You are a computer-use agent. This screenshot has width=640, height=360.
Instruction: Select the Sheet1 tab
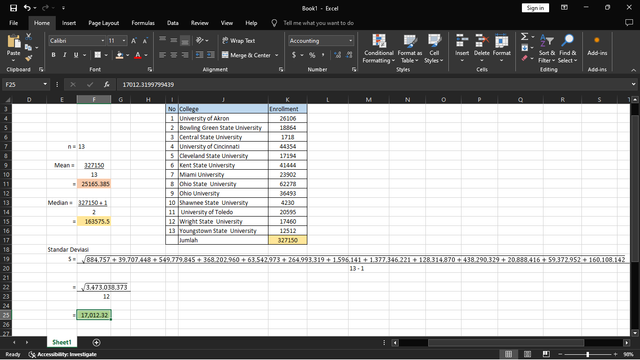[x=62, y=342]
